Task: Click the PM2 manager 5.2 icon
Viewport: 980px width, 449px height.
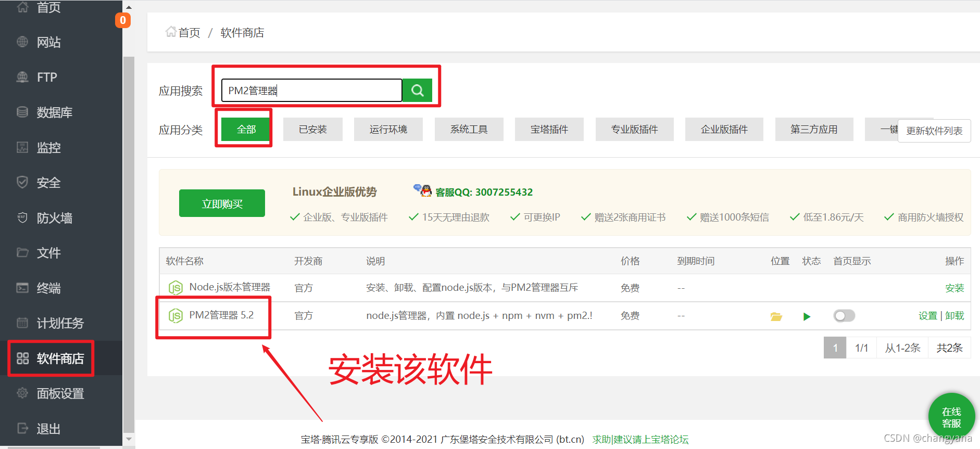Action: coord(175,315)
